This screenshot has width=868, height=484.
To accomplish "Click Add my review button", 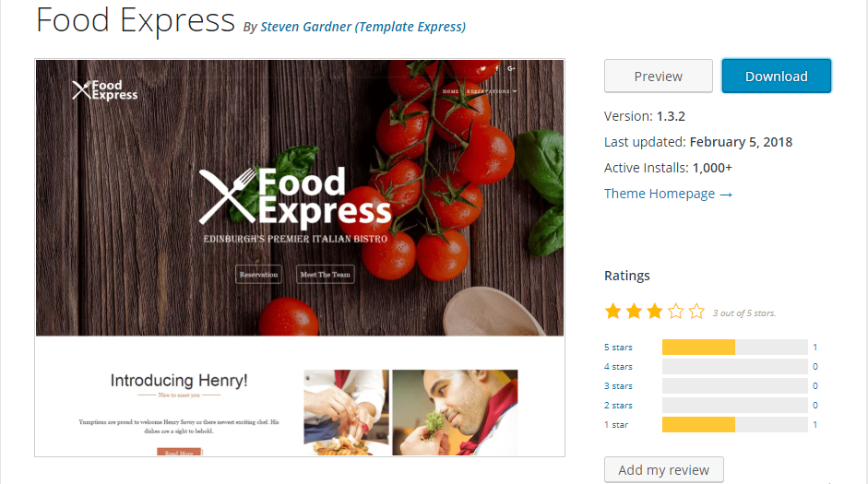I will click(664, 469).
